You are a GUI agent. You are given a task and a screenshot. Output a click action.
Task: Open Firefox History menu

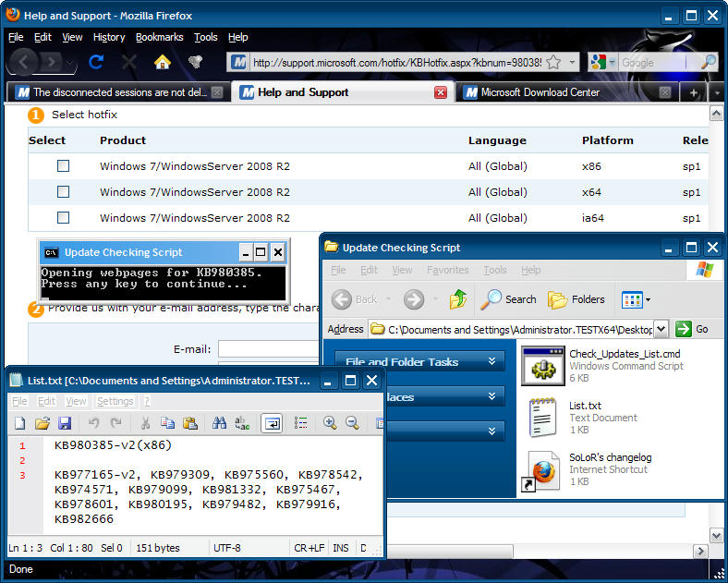109,37
